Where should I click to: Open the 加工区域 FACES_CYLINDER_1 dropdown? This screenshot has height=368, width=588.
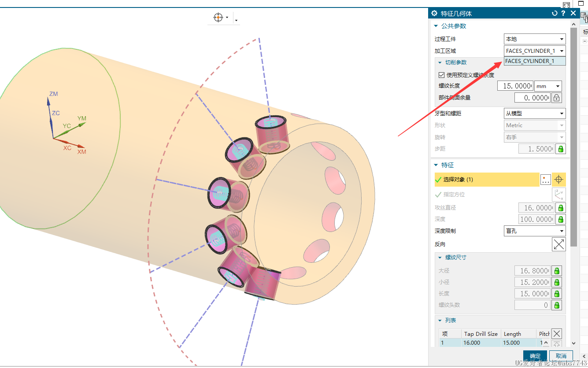535,51
